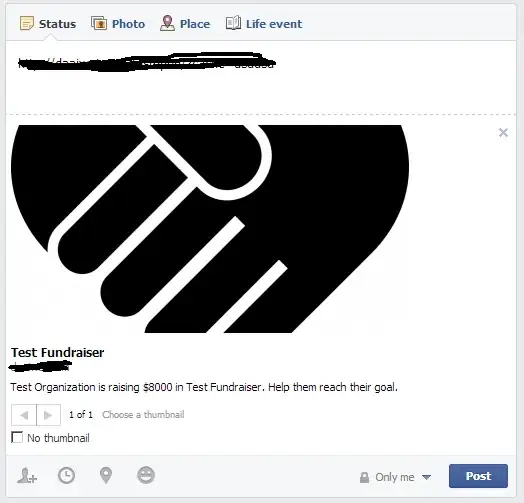Expand privacy options with dropdown arrow
Viewport: 524px width, 503px height.
pos(426,477)
